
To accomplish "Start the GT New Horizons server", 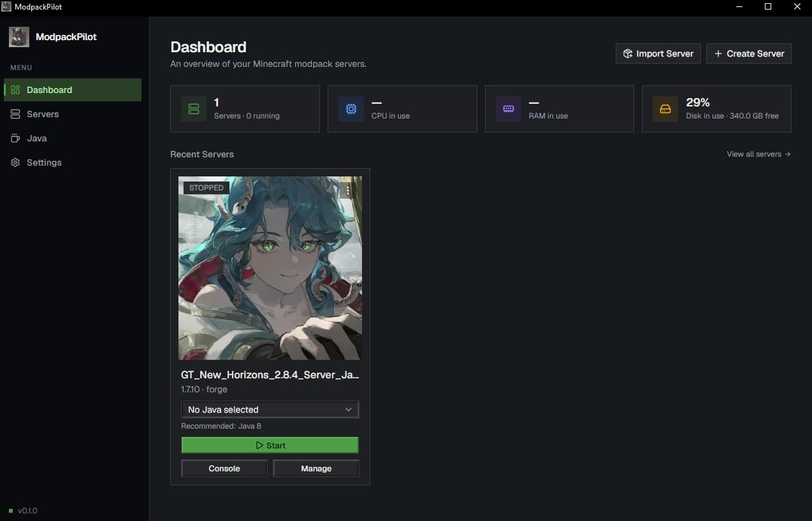I will 270,445.
